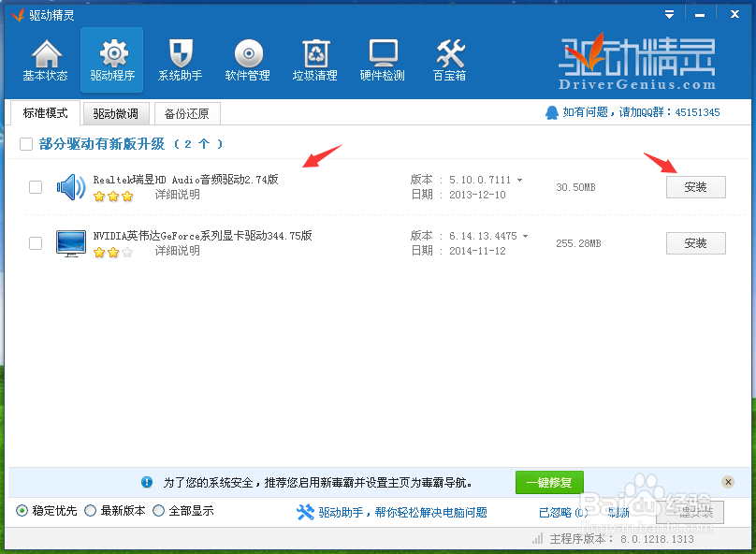756x554 pixels.
Task: Select 全部显示 radio button
Action: pos(159,511)
